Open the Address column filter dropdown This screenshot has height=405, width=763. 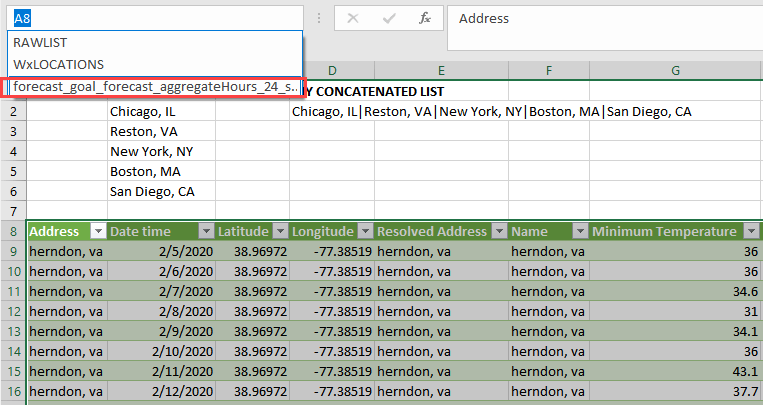tap(97, 232)
